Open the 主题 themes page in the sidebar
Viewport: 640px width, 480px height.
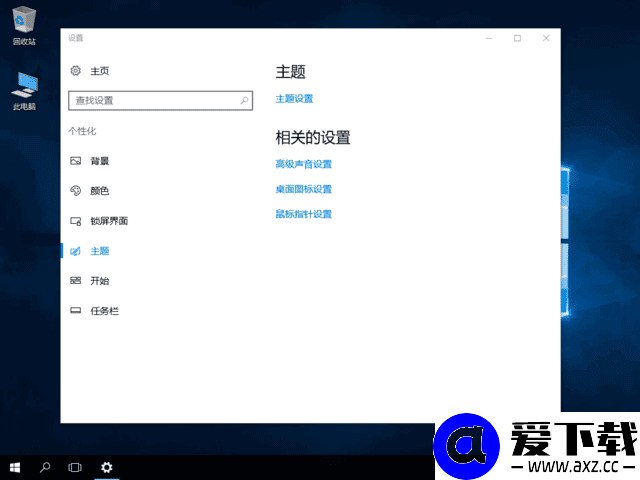click(x=100, y=251)
